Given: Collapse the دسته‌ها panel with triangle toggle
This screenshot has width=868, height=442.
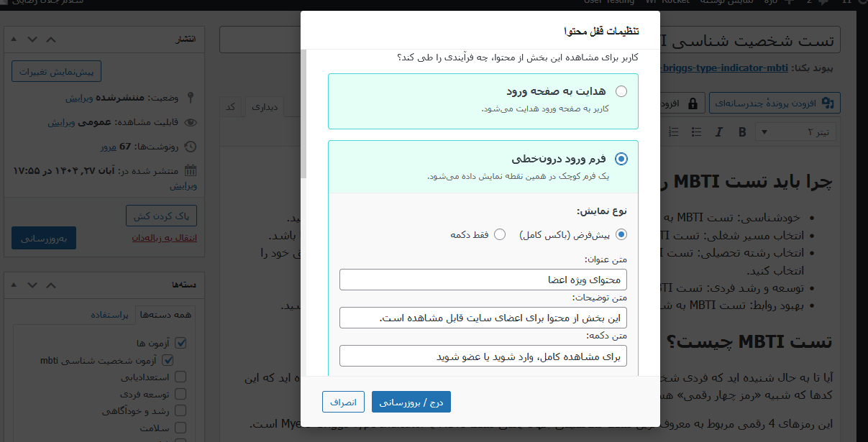Looking at the screenshot, I should click(x=16, y=285).
